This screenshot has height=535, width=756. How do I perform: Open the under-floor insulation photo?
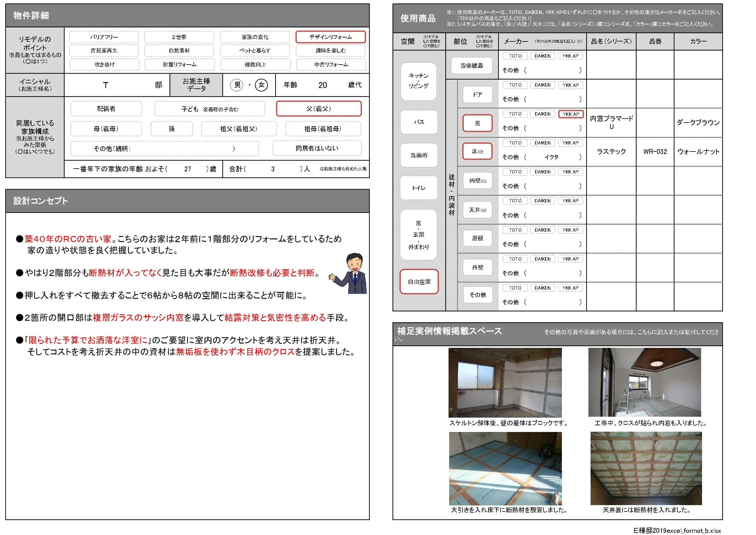pos(505,468)
